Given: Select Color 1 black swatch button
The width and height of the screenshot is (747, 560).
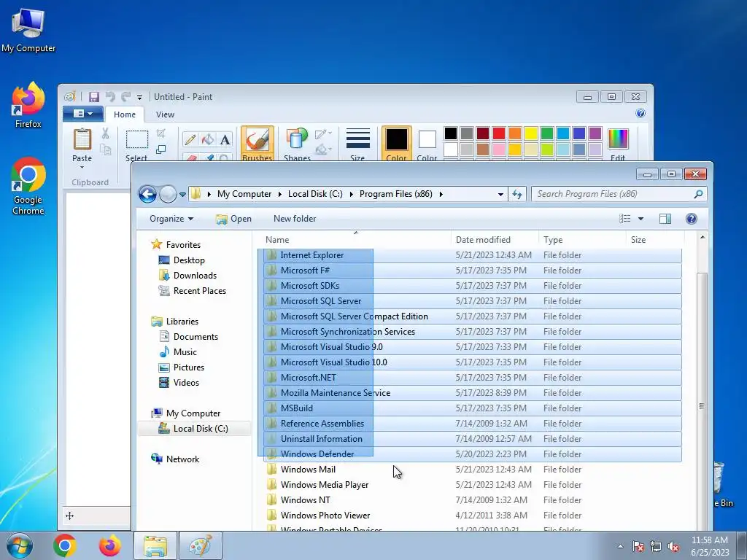Looking at the screenshot, I should (396, 144).
